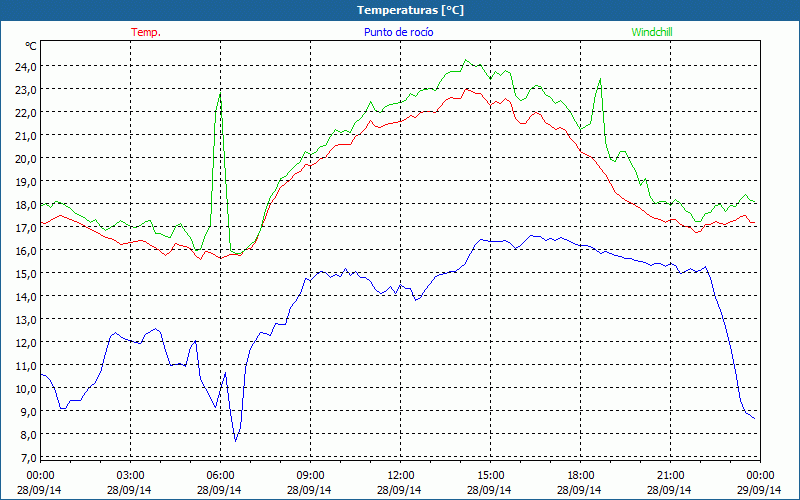This screenshot has height=500, width=800.
Task: Click the '7,0' y-axis value
Action: tap(29, 457)
